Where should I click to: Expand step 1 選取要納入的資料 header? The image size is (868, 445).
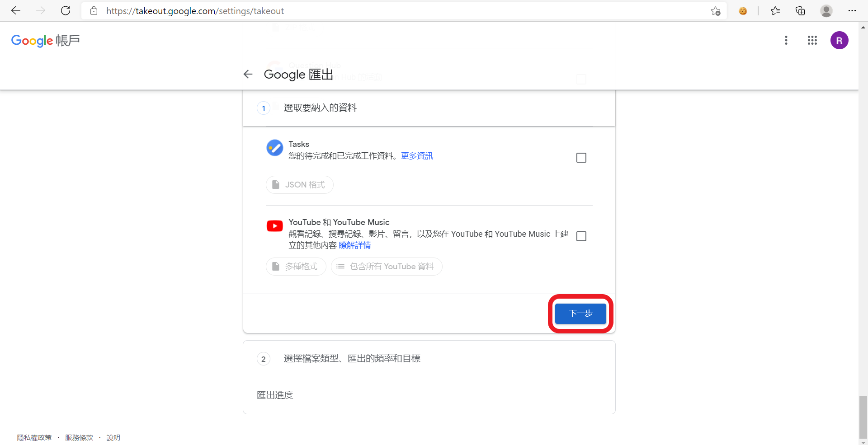[429, 108]
